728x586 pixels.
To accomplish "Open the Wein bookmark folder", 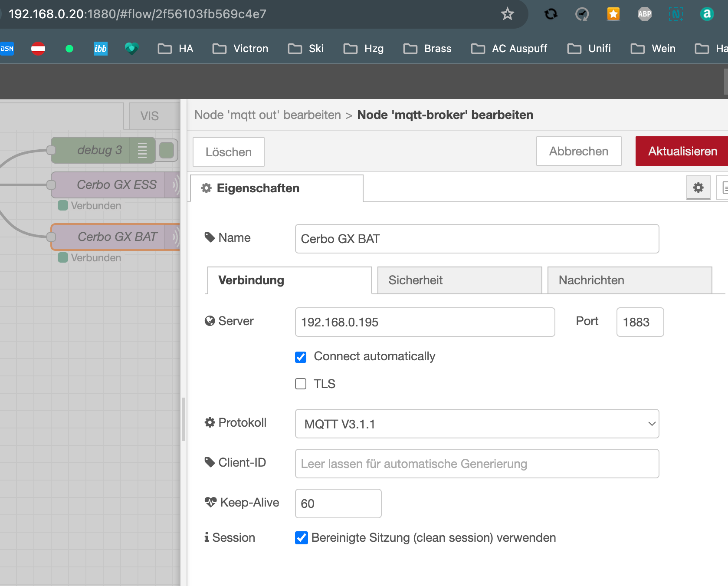I will click(x=653, y=49).
